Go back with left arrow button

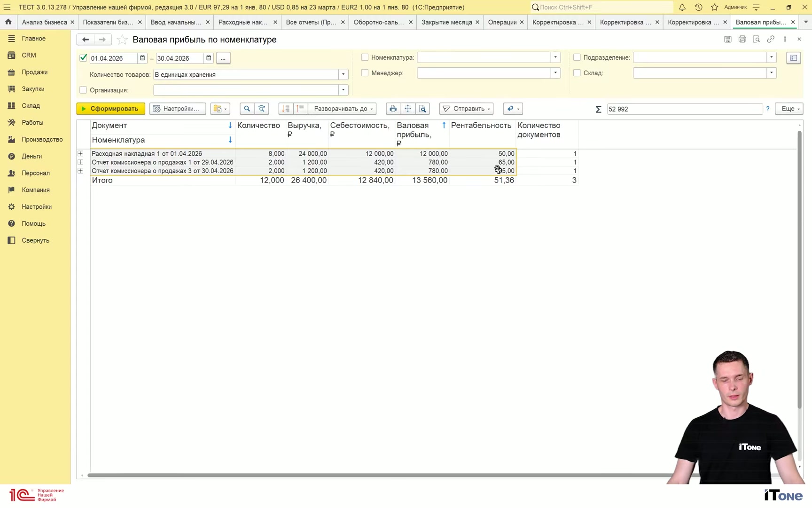[x=86, y=40]
